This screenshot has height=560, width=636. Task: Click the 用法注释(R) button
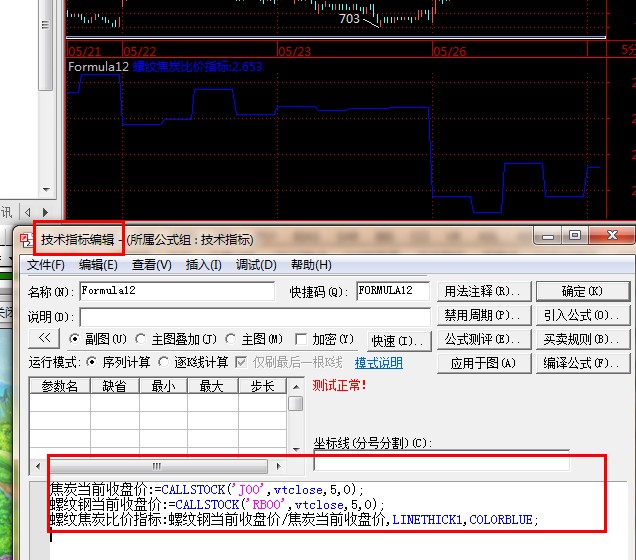click(x=484, y=291)
